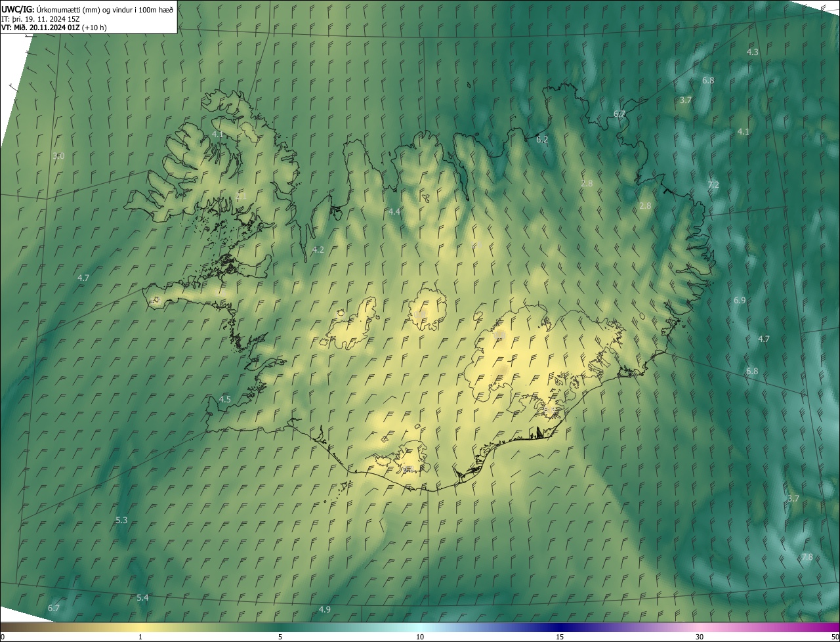The image size is (840, 642).
Task: Click the "VT: Mið. 20.11.2024 01Z" valid time
Action: 41,28
